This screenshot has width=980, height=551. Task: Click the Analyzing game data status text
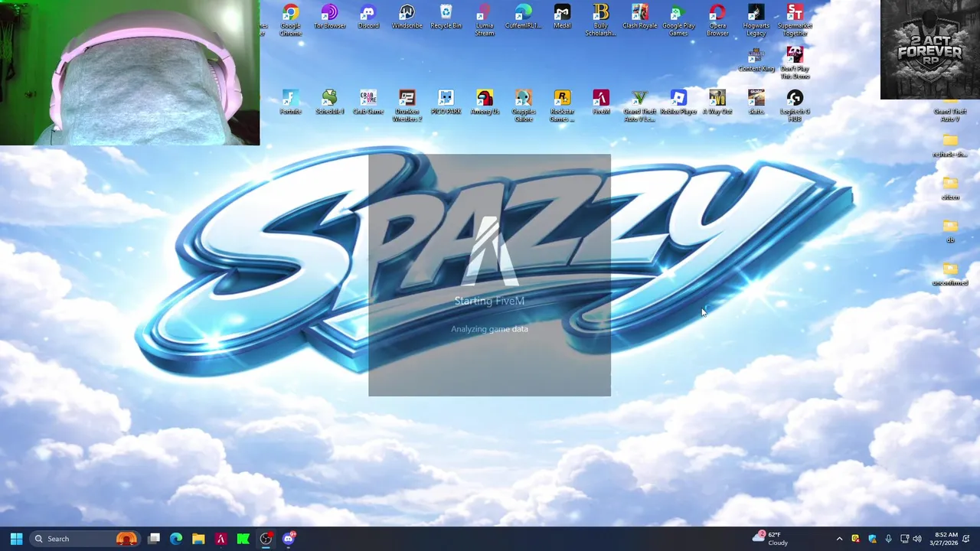489,329
